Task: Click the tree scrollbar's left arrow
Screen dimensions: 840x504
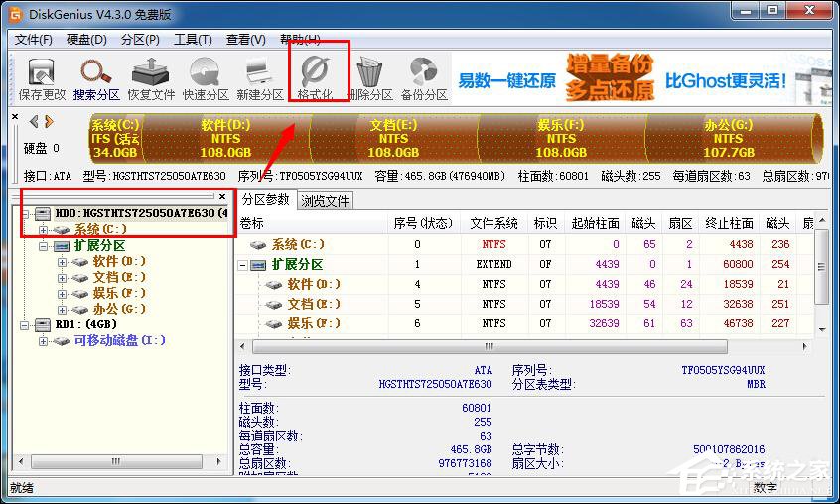Action: click(x=21, y=461)
